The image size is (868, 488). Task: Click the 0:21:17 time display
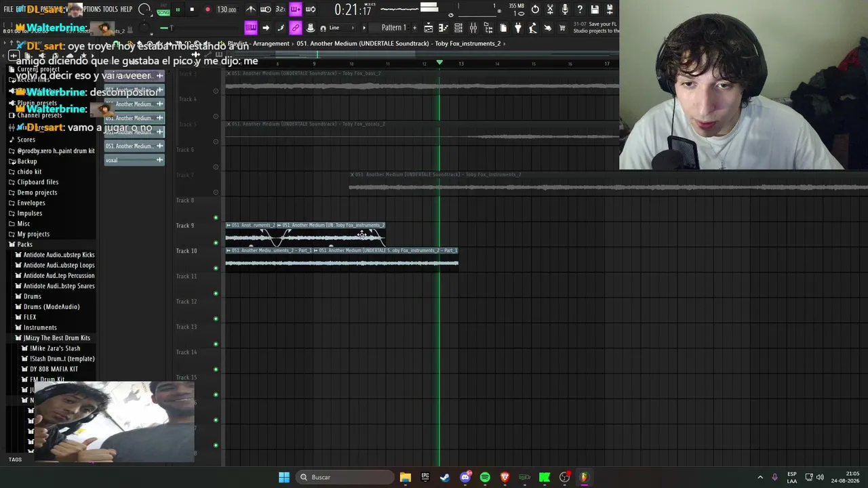coord(353,10)
